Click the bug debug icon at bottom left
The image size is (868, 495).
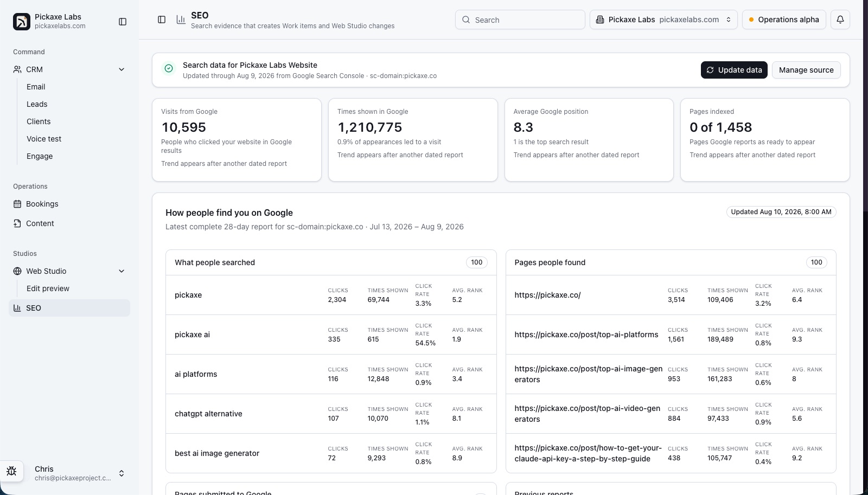(11, 471)
